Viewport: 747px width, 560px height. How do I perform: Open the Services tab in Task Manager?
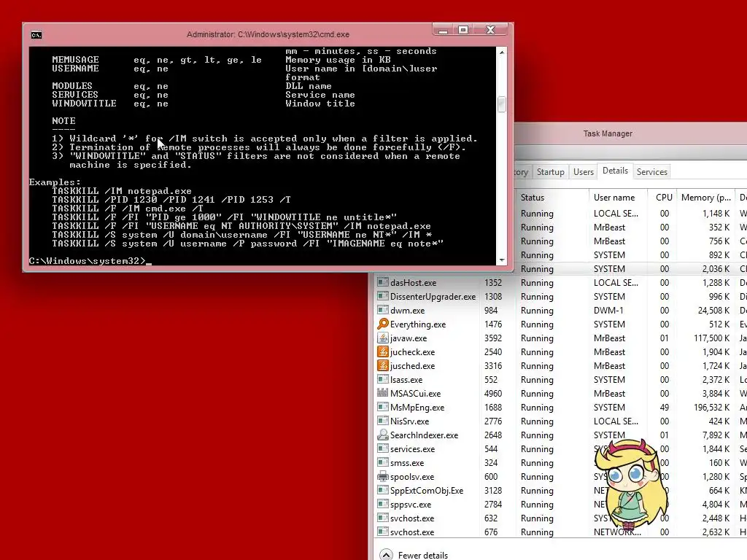point(651,172)
